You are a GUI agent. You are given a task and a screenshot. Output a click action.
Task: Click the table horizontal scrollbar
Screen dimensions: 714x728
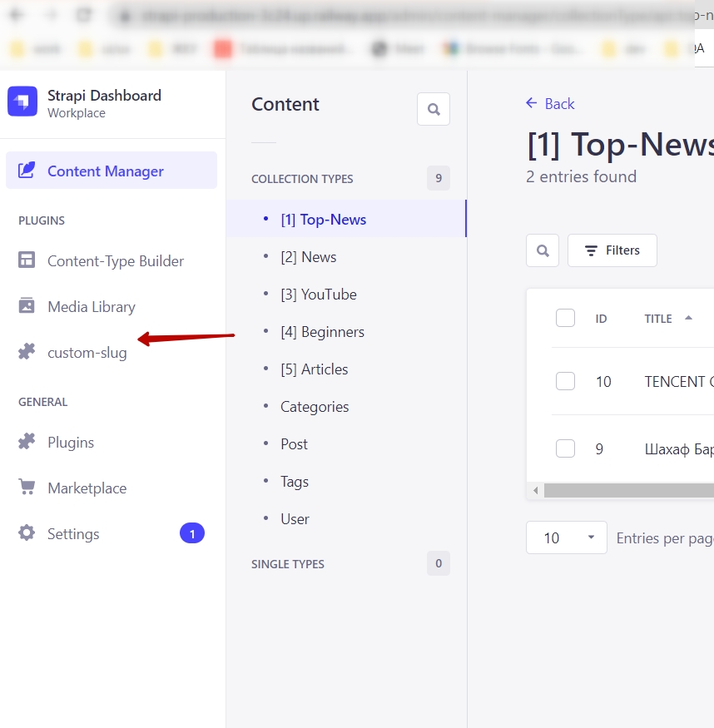(x=624, y=491)
